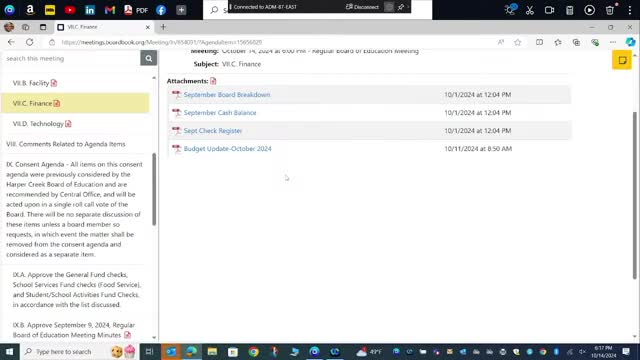Add a new shortcut with the plus tile
Image resolution: width=640 pixels, height=360 pixels.
[x=181, y=10]
